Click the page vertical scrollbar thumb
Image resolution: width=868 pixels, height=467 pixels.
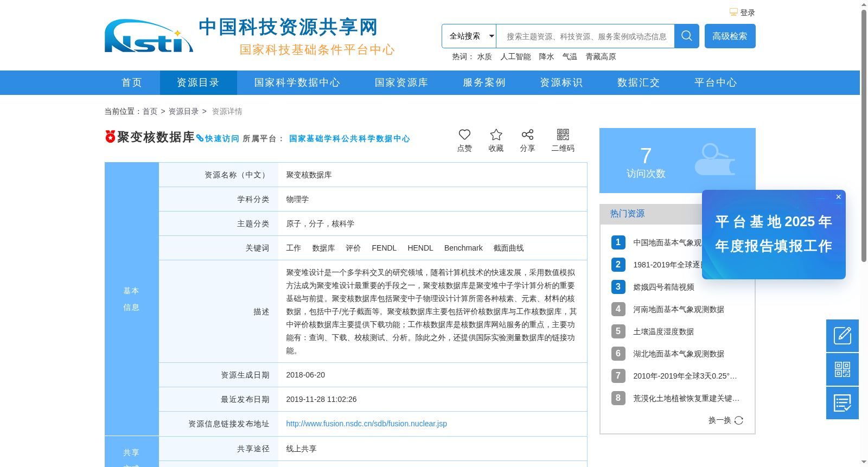pos(864,136)
